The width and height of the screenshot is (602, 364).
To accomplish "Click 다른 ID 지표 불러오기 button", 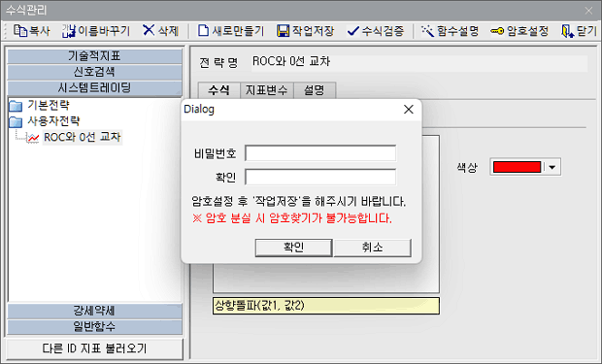I will pyautogui.click(x=94, y=348).
